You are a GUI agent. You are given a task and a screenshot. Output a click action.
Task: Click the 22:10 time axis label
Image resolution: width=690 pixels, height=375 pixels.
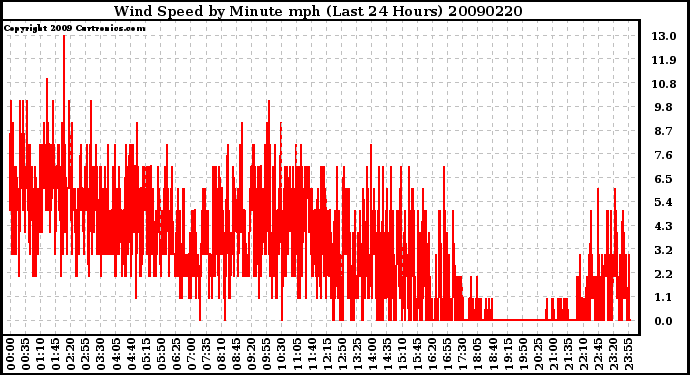[583, 354]
